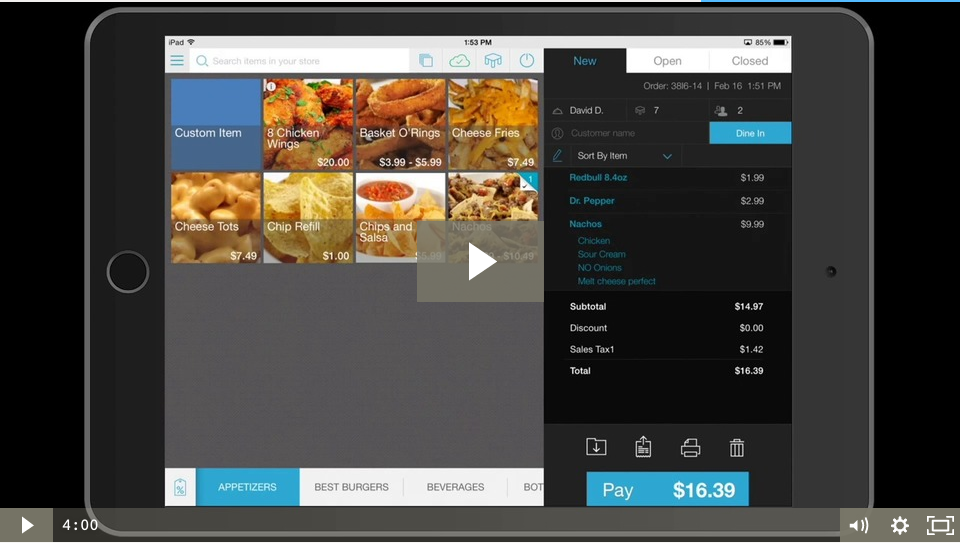Click the video volume icon
The image size is (960, 543).
pyautogui.click(x=858, y=525)
